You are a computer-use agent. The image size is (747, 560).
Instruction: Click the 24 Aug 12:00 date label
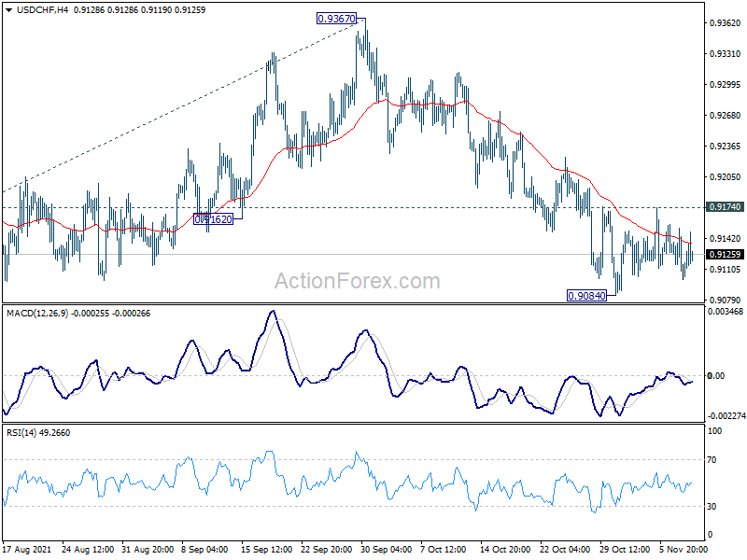point(88,550)
